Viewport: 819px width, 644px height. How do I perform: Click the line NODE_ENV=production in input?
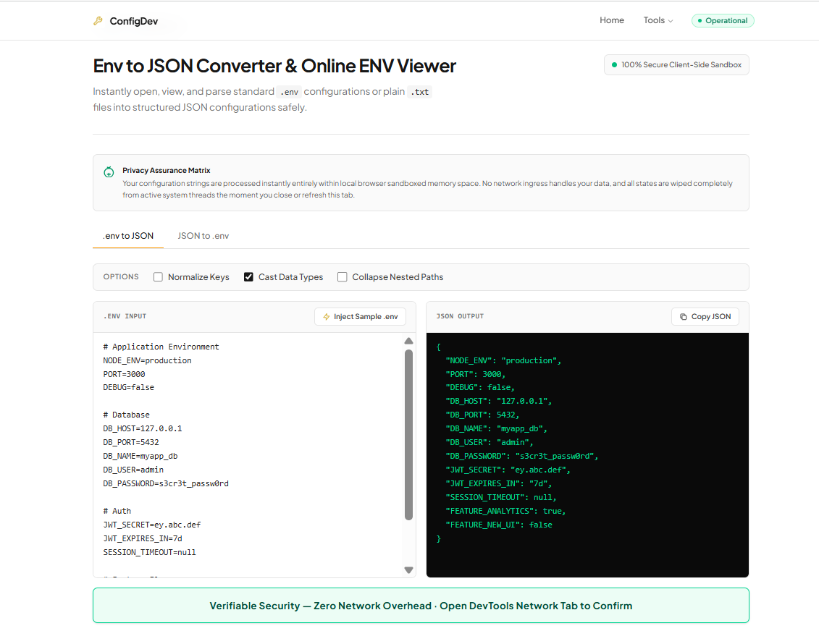click(x=147, y=360)
